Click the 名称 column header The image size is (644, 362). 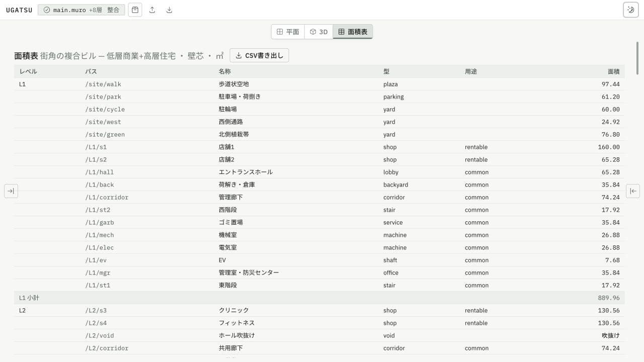[x=224, y=71]
